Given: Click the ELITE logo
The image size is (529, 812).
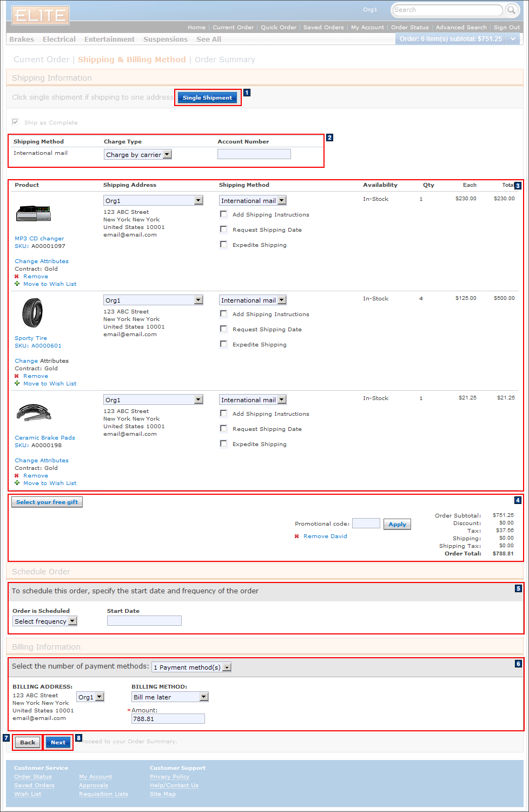Looking at the screenshot, I should pyautogui.click(x=39, y=15).
